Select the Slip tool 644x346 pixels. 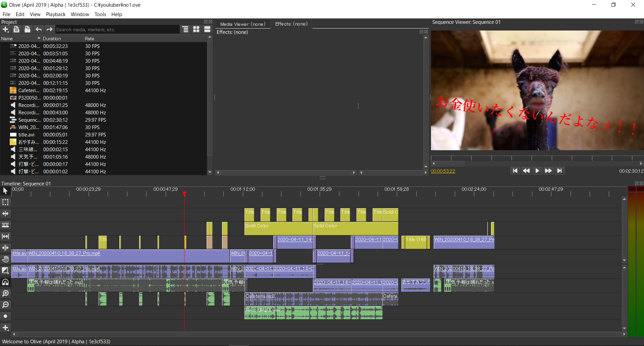coord(5,236)
